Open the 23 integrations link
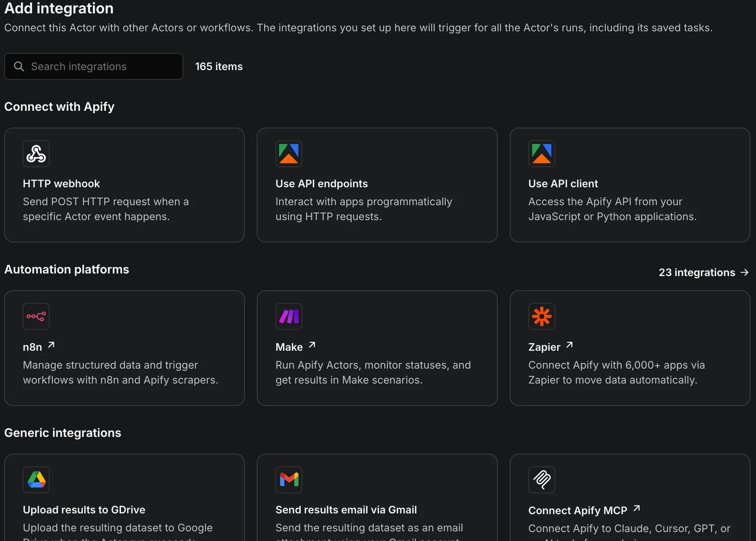 click(704, 273)
